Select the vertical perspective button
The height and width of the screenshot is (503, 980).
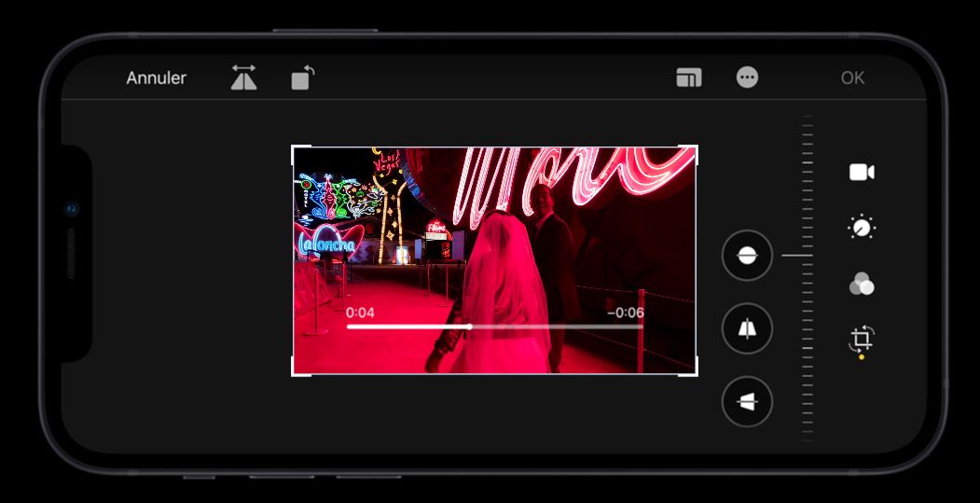click(x=747, y=328)
